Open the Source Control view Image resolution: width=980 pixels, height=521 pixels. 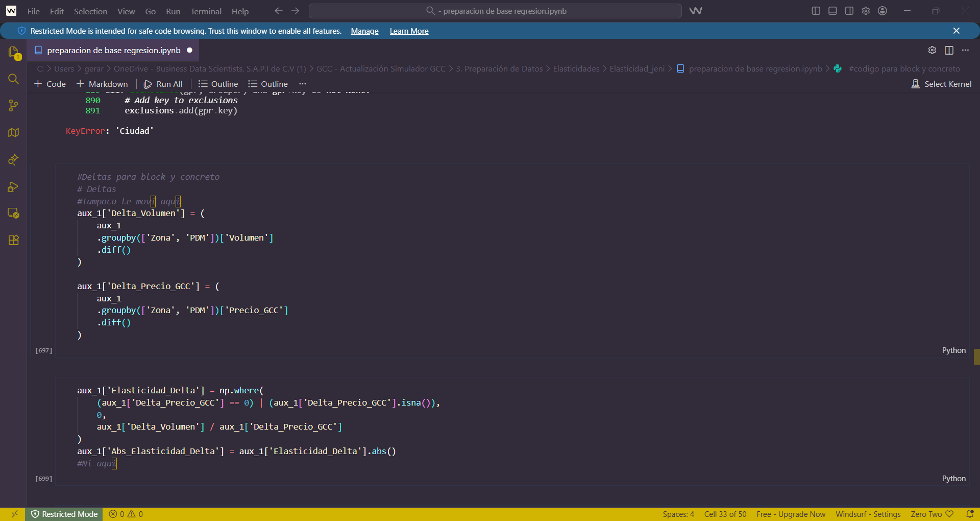(x=13, y=106)
